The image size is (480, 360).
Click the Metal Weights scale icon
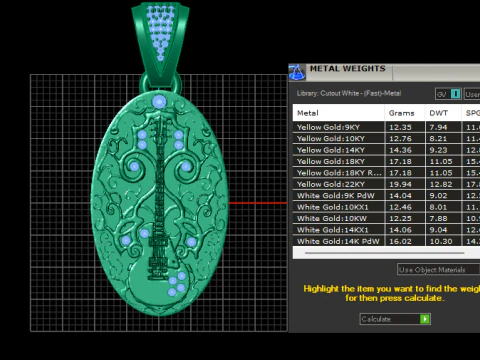point(297,72)
